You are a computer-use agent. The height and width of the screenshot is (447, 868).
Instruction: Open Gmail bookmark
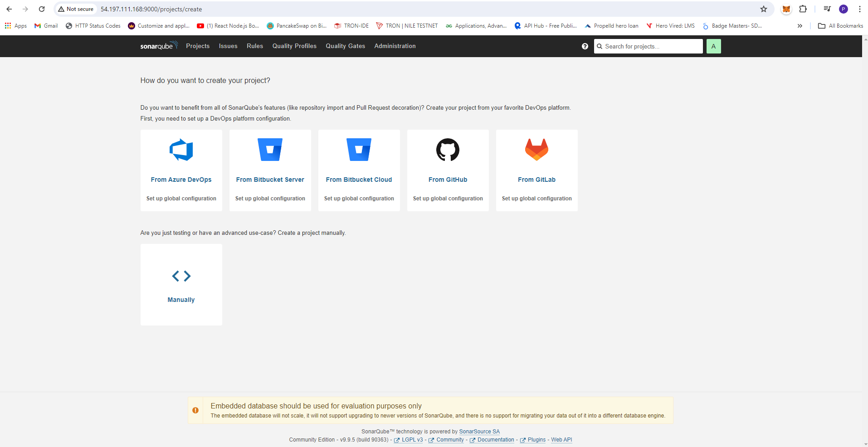46,26
